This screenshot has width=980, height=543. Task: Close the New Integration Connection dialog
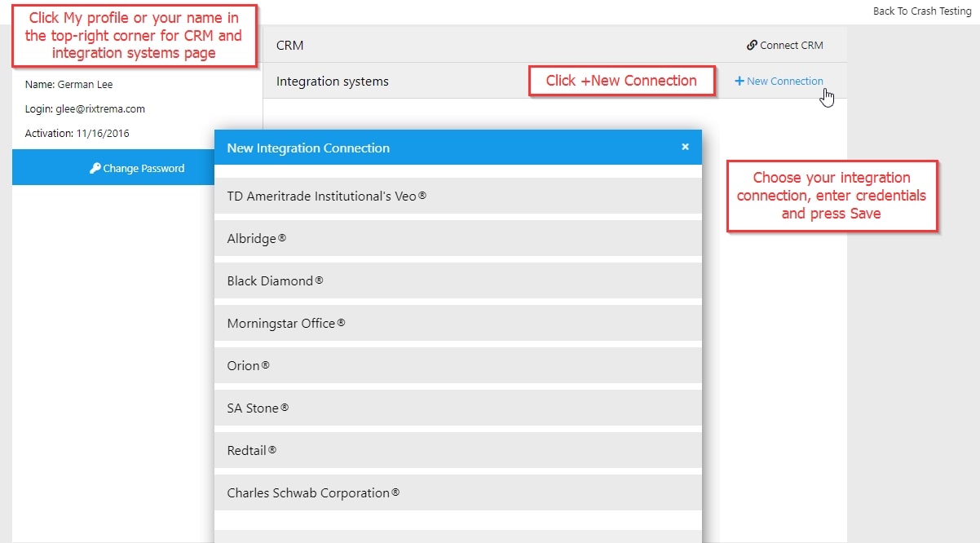[x=685, y=147]
